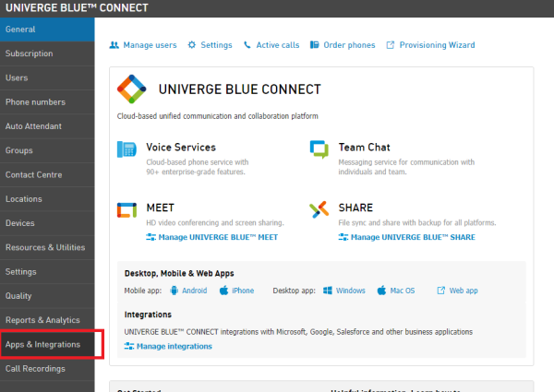Viewport: 554px width, 392px height.
Task: Open Subscription in the sidebar
Action: pyautogui.click(x=47, y=53)
